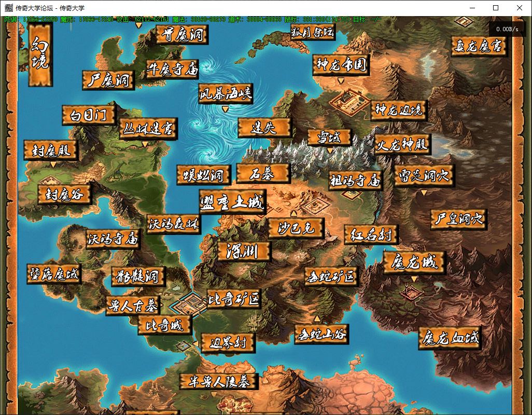532x415 pixels.
Task: Choose the 火龙神殿 location
Action: [x=403, y=144]
